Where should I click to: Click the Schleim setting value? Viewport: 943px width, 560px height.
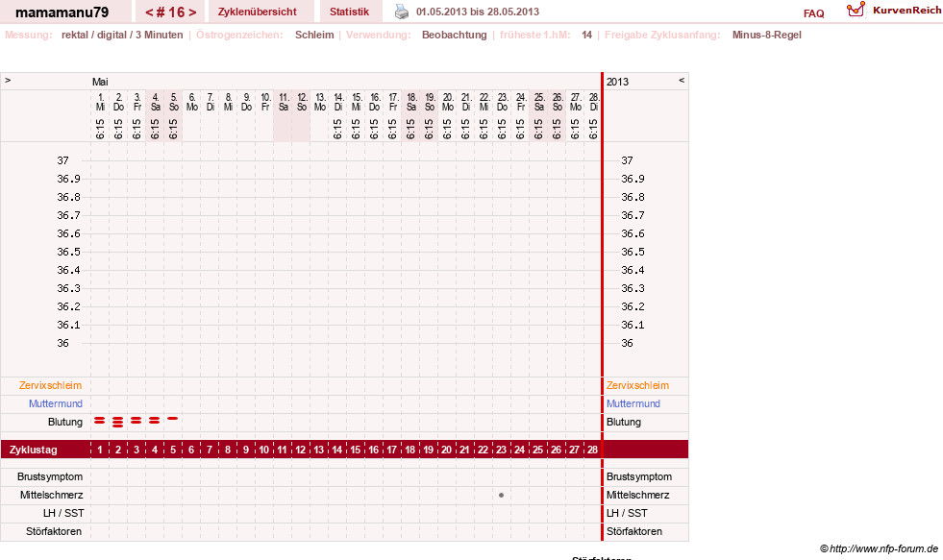point(314,35)
